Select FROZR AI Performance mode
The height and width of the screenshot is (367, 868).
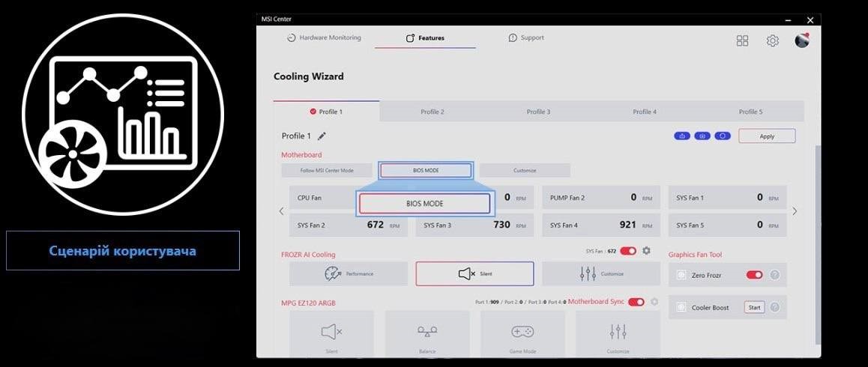click(x=349, y=273)
